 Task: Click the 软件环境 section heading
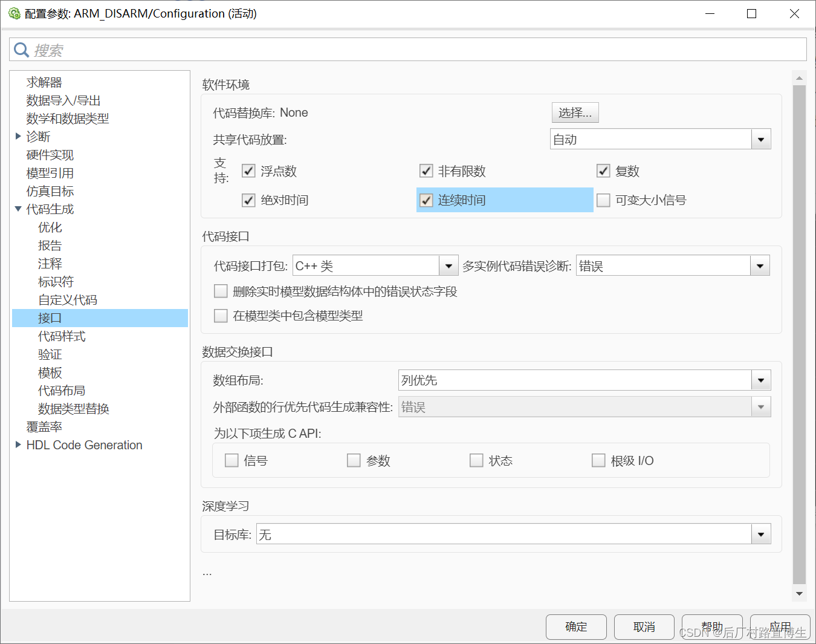[226, 85]
